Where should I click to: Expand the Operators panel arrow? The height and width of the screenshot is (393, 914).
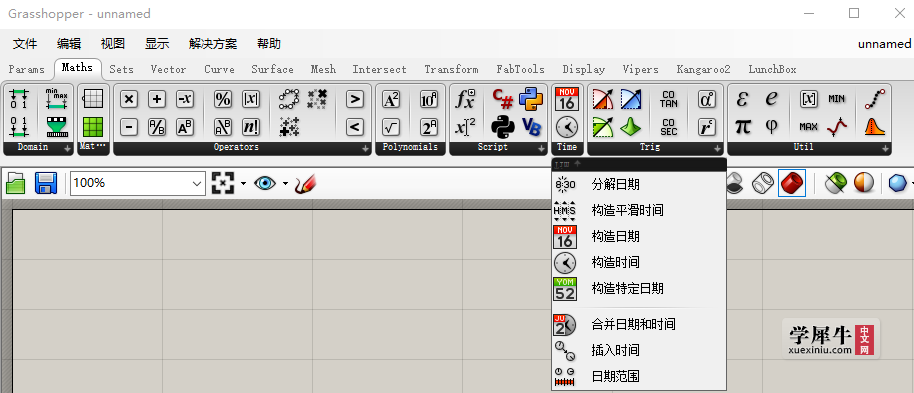(x=365, y=149)
